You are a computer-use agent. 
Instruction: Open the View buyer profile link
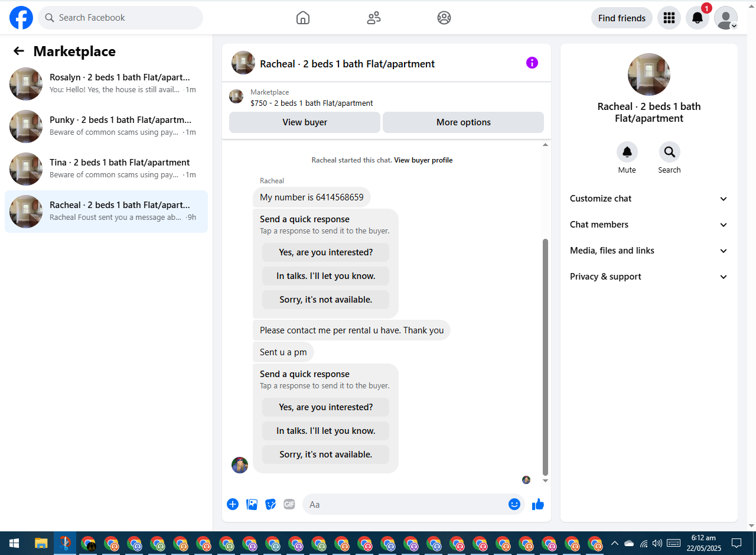coord(423,160)
